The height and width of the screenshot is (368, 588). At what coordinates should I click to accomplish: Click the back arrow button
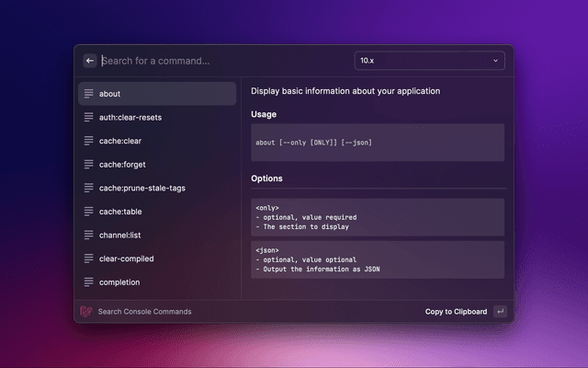(90, 61)
